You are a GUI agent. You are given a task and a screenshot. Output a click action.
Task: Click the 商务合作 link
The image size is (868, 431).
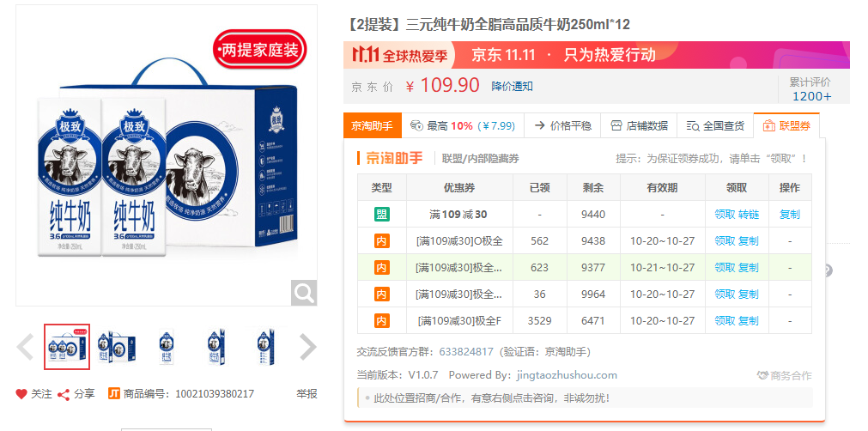(x=791, y=376)
